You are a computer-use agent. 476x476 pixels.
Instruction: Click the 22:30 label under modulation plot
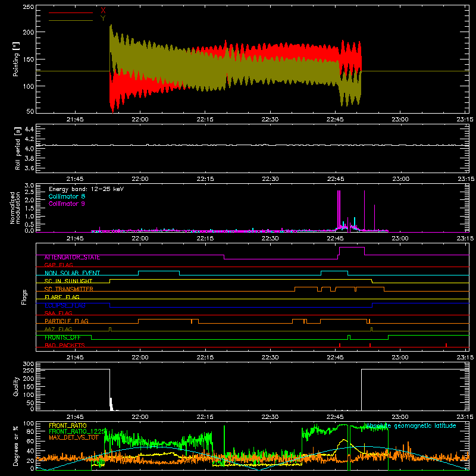(270, 239)
